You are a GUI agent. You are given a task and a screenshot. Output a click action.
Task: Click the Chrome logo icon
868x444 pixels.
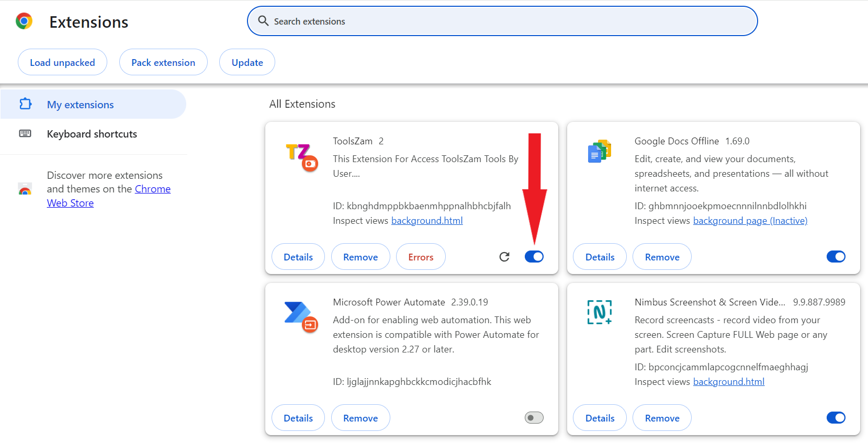[x=24, y=21]
